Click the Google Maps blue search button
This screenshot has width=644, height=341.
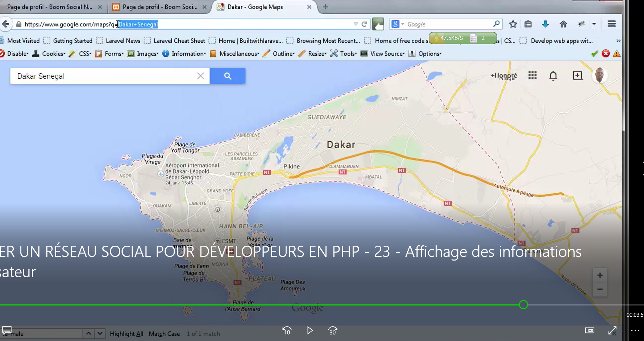pyautogui.click(x=227, y=76)
